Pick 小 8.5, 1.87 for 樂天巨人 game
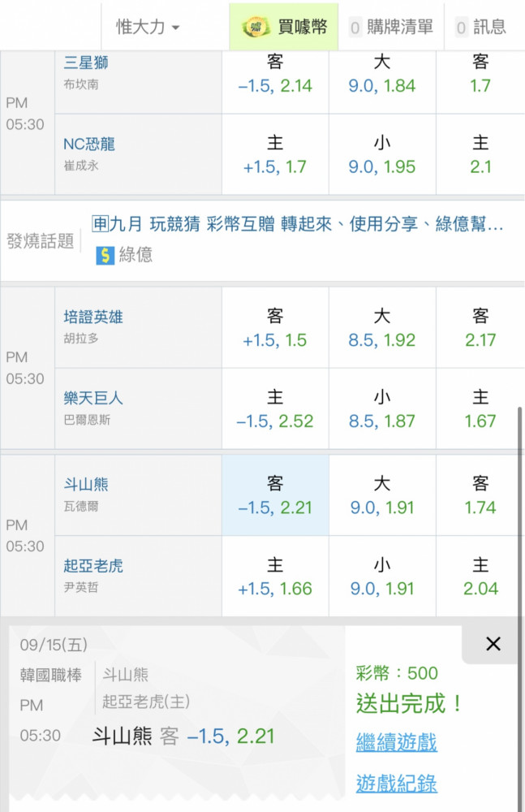The height and width of the screenshot is (812, 525). pyautogui.click(x=382, y=408)
